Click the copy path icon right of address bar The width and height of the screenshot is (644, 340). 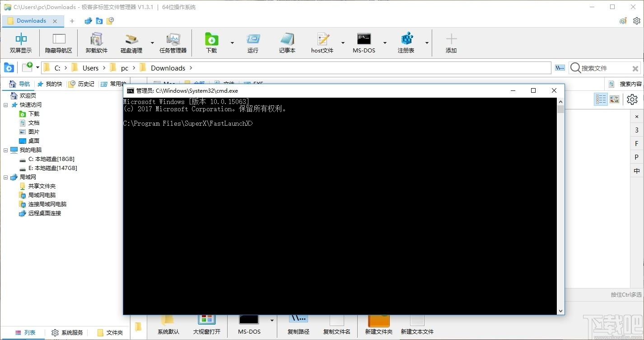click(x=560, y=68)
